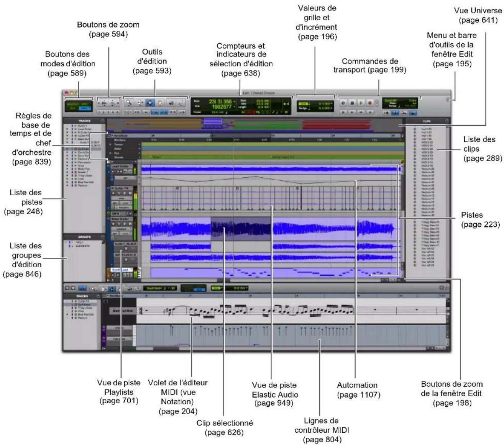Select Lead Guitar in the Tracks list
The height and width of the screenshot is (445, 504).
click(85, 129)
